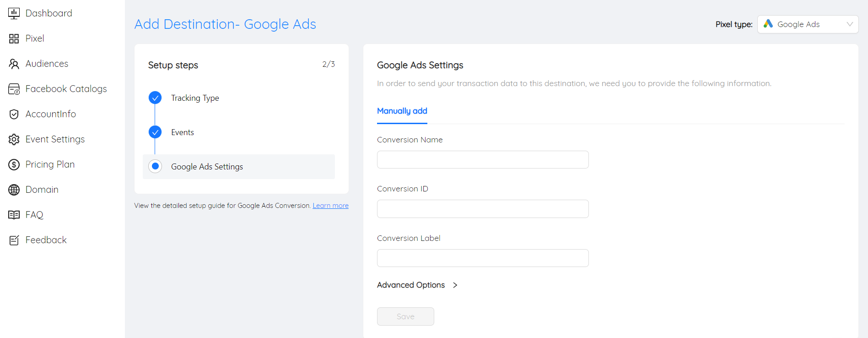Click the Facebook Catalogs card icon
Screen dimensions: 868x338
click(14, 89)
